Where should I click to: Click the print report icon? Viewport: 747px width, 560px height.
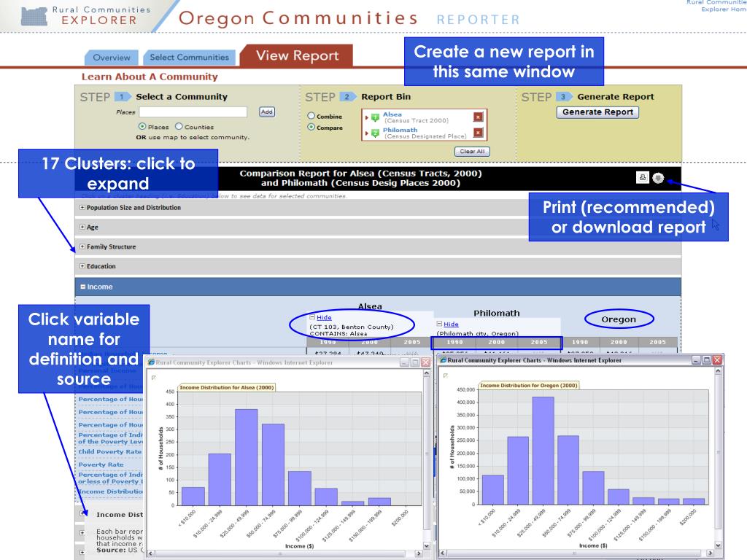click(x=642, y=178)
